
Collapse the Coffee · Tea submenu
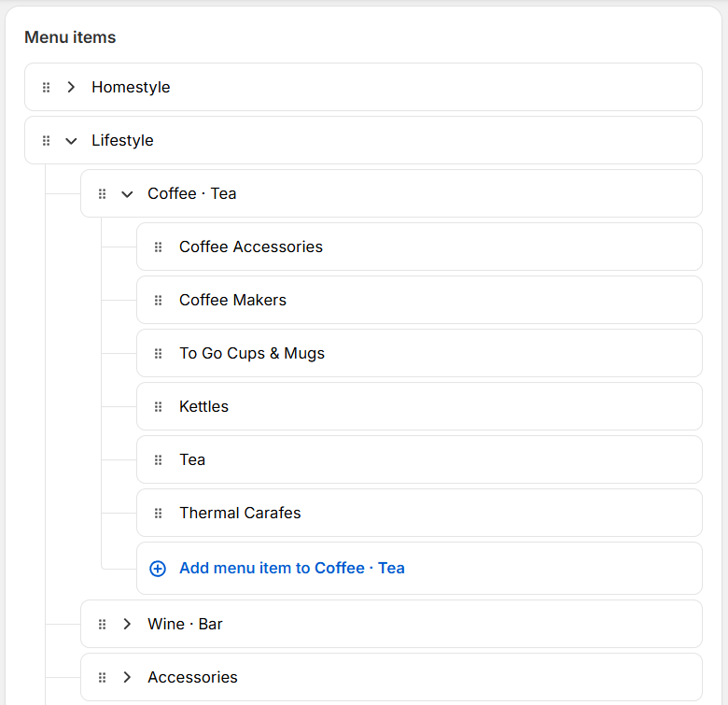(127, 193)
